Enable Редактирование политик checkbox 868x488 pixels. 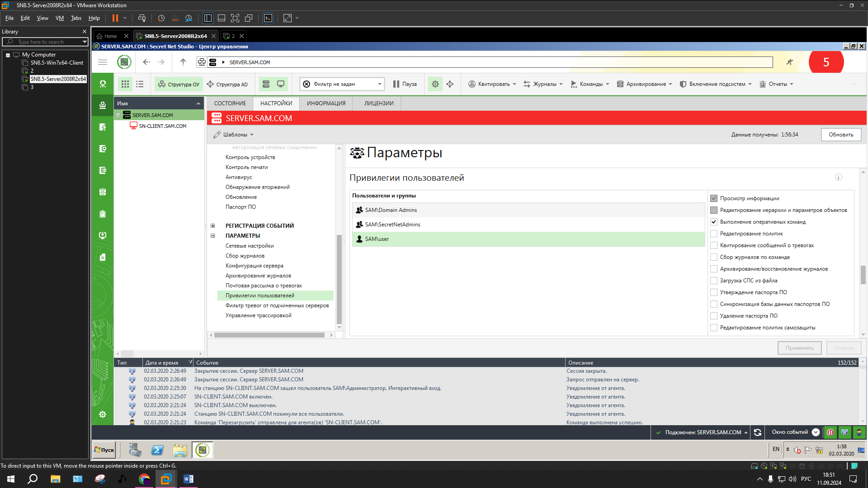coord(714,234)
